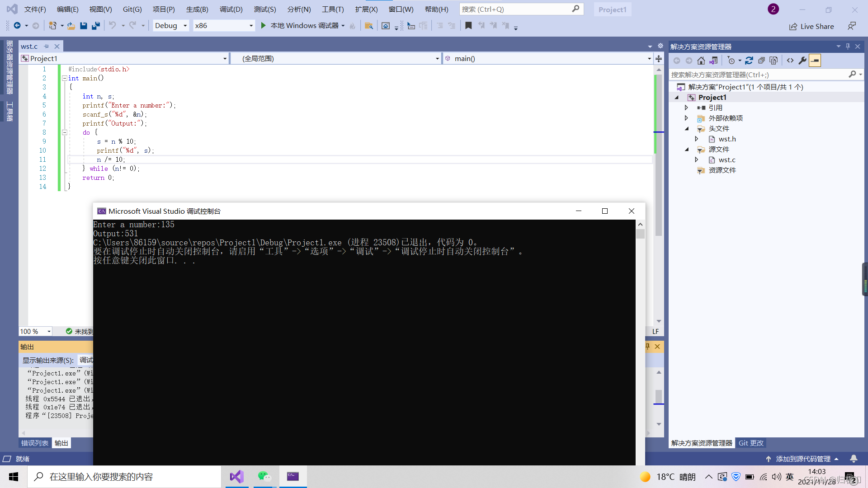The width and height of the screenshot is (868, 488).
Task: Open the 调试(D) menu
Action: pyautogui.click(x=231, y=9)
